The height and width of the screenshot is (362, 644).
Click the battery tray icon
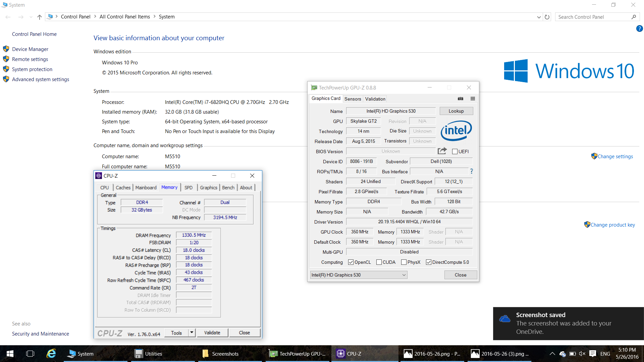click(x=573, y=354)
